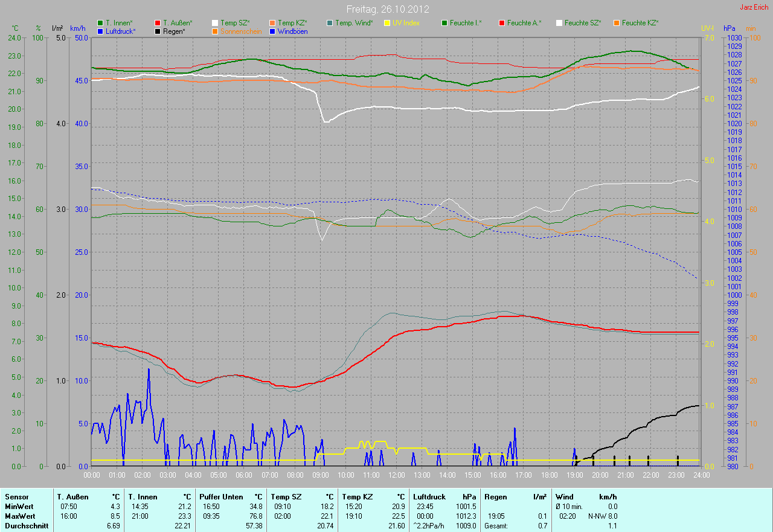Click the MaxWert row label

point(19,516)
